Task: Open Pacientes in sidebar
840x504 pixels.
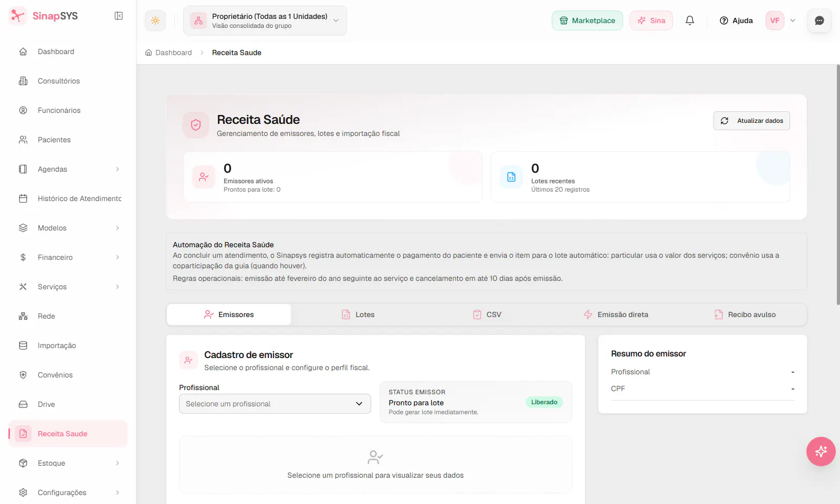Action: click(x=68, y=140)
